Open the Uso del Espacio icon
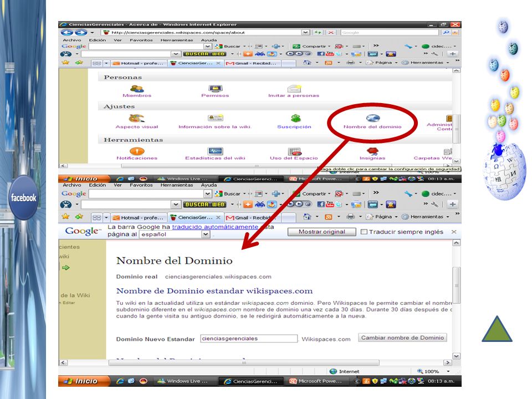Image resolution: width=532 pixels, height=399 pixels. (x=294, y=151)
